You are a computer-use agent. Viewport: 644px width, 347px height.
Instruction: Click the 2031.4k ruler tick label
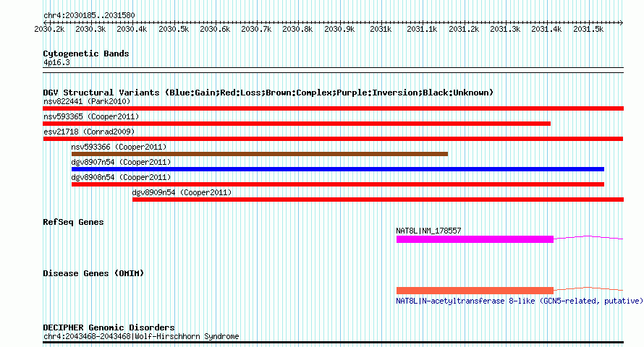546,29
